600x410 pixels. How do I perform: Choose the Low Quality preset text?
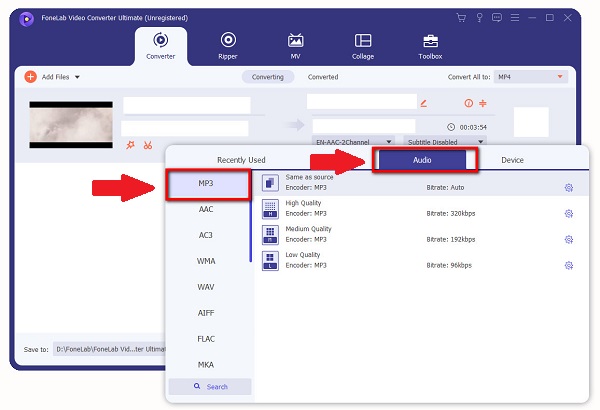303,255
